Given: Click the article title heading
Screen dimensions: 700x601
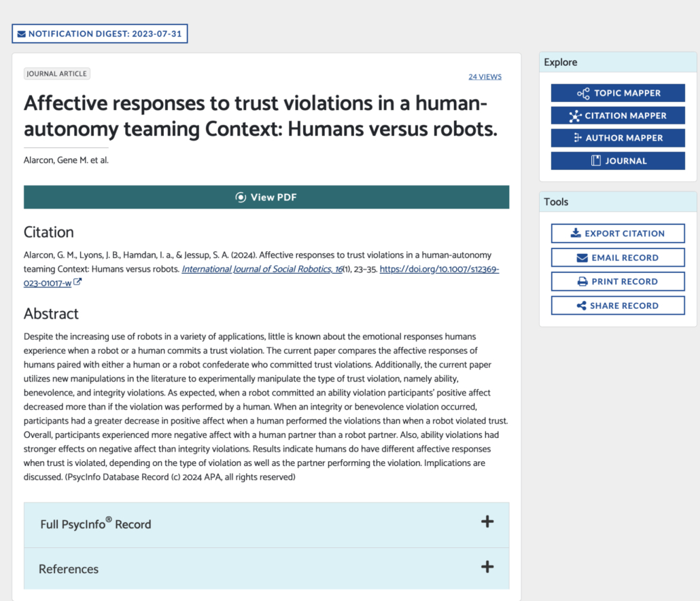Looking at the screenshot, I should (260, 116).
